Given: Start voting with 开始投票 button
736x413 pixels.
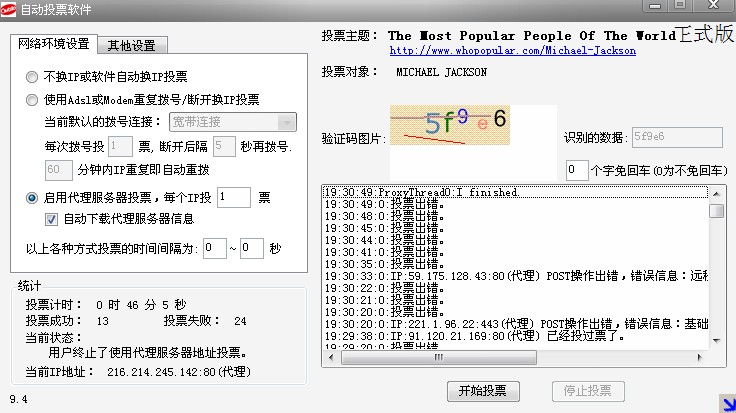Looking at the screenshot, I should [483, 391].
